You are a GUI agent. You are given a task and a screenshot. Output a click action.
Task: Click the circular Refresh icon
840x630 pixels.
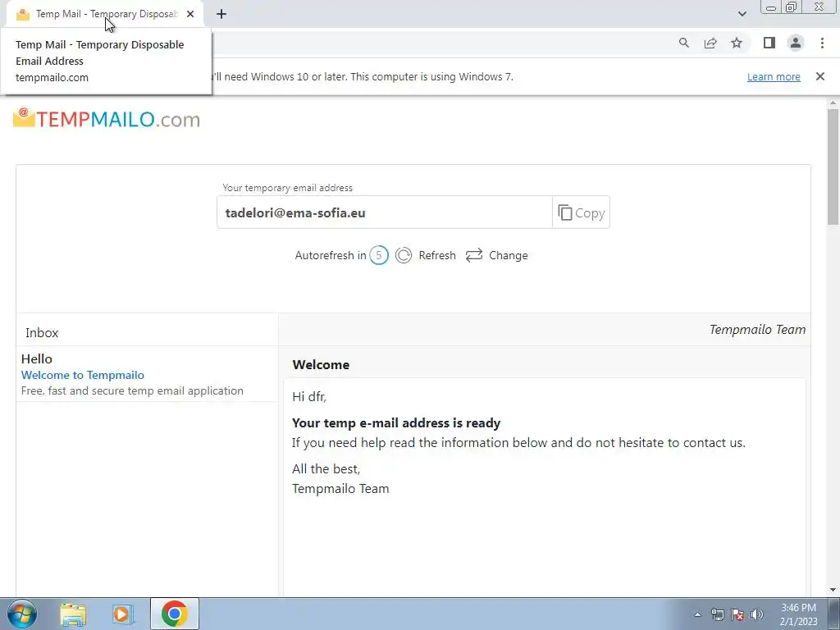[404, 255]
